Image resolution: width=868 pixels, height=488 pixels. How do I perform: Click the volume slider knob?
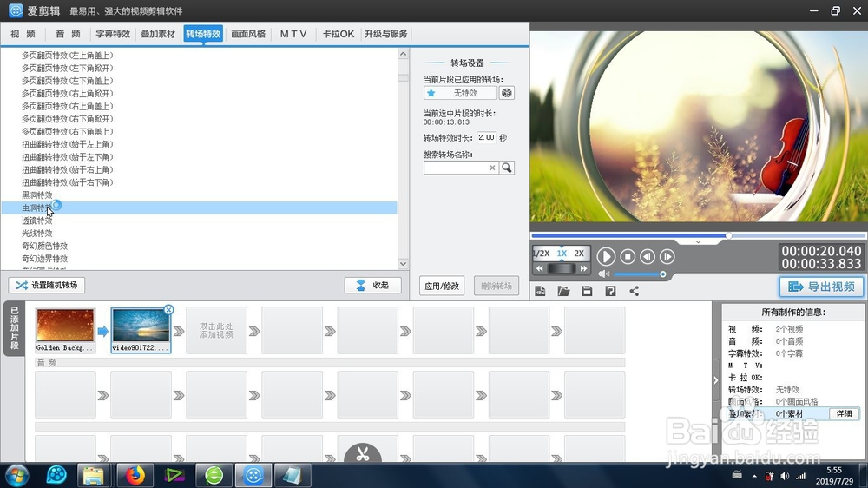[662, 274]
